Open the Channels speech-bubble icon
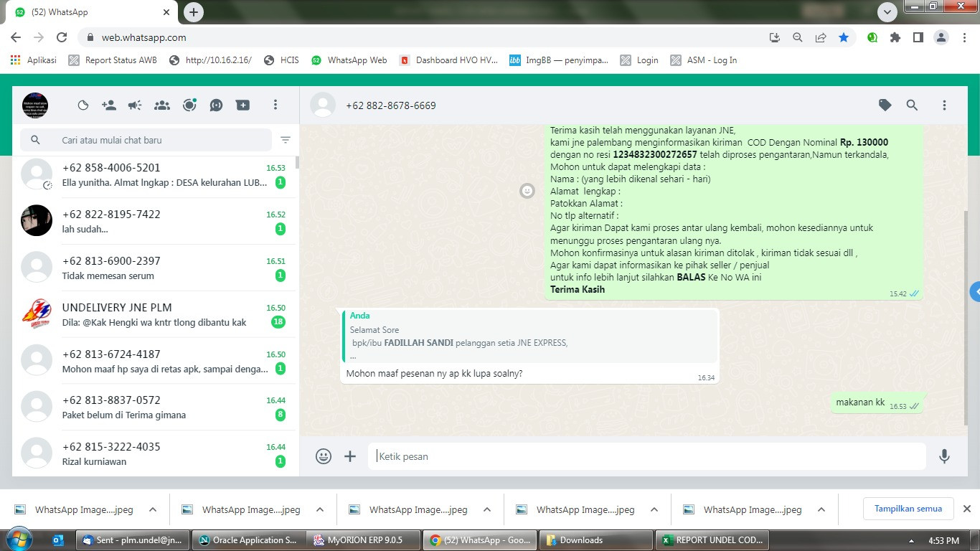 tap(216, 105)
